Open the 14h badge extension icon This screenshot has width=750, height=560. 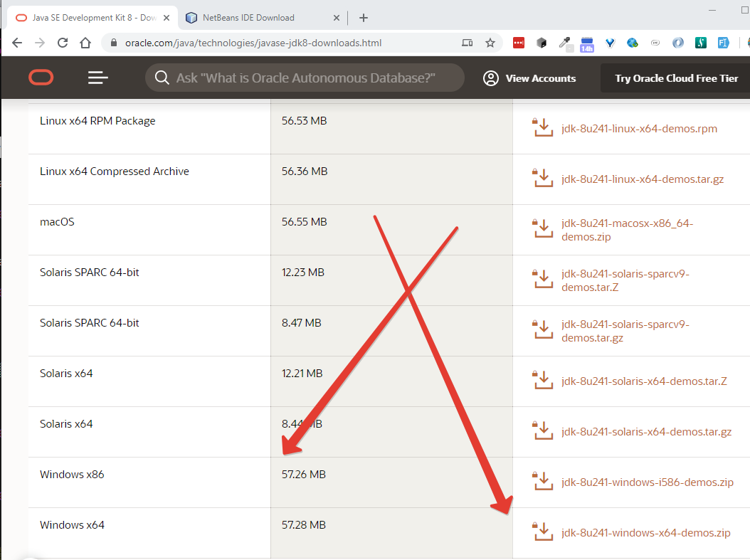coord(587,44)
